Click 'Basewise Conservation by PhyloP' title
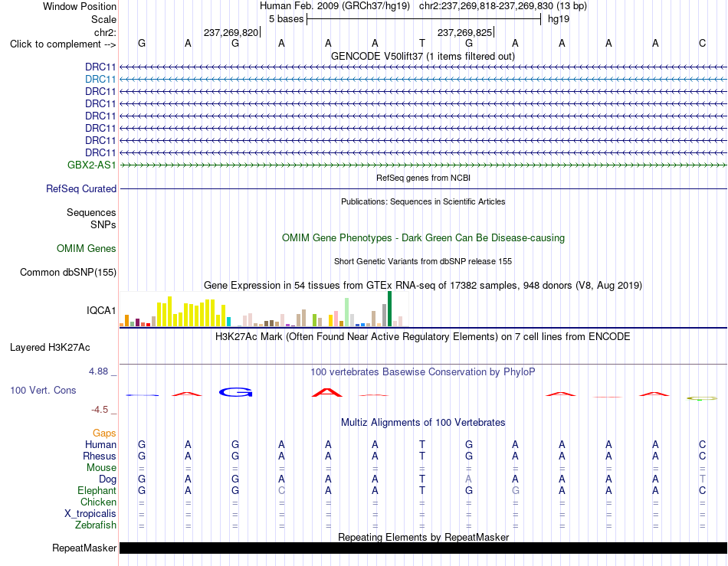The height and width of the screenshot is (566, 728). pos(423,372)
